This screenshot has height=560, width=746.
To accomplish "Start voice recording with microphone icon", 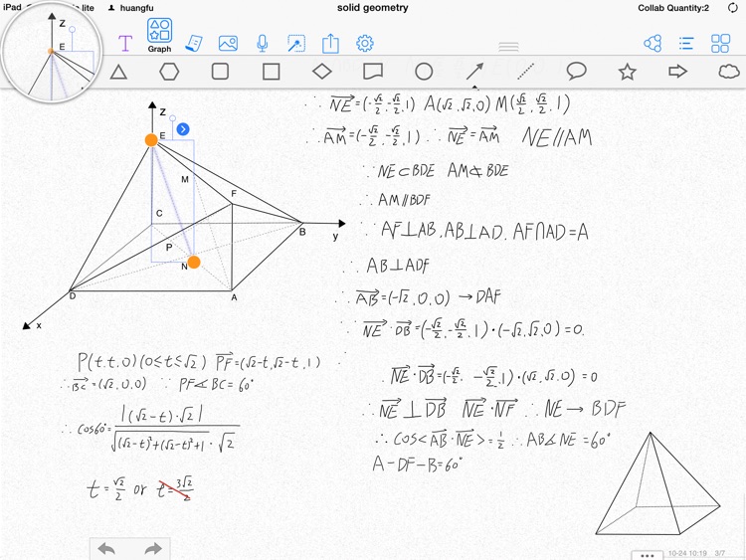I will (263, 44).
